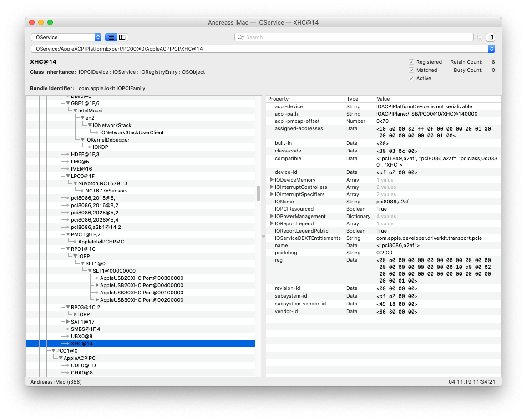Toggle the side panel button right of search
The height and width of the screenshot is (420, 527).
click(x=491, y=37)
